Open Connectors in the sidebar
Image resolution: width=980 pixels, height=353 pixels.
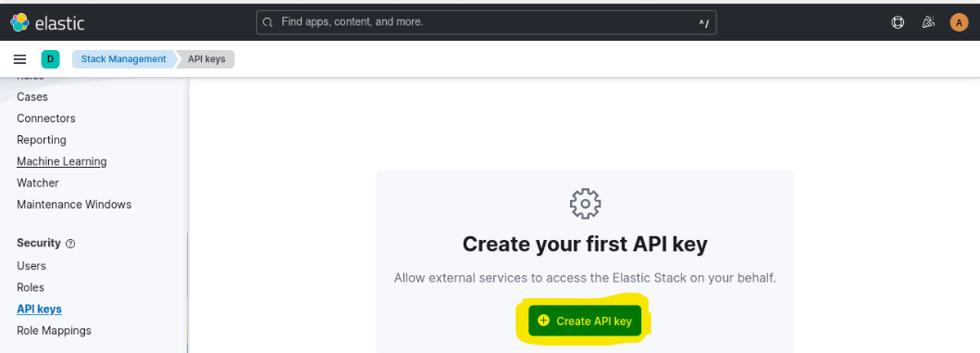coord(46,119)
